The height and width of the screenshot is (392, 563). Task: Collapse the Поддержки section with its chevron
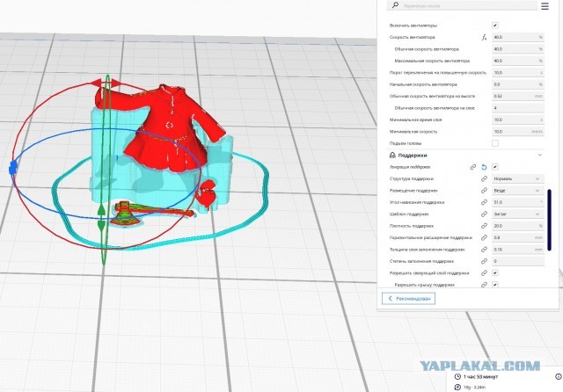539,155
